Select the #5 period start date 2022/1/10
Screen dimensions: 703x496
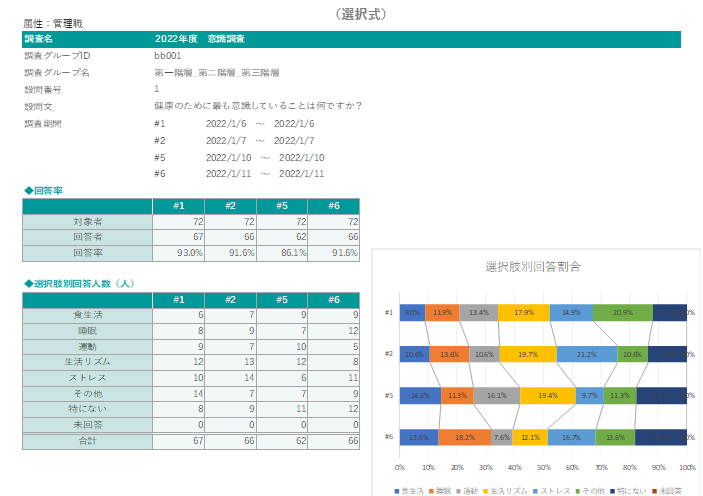pos(229,158)
